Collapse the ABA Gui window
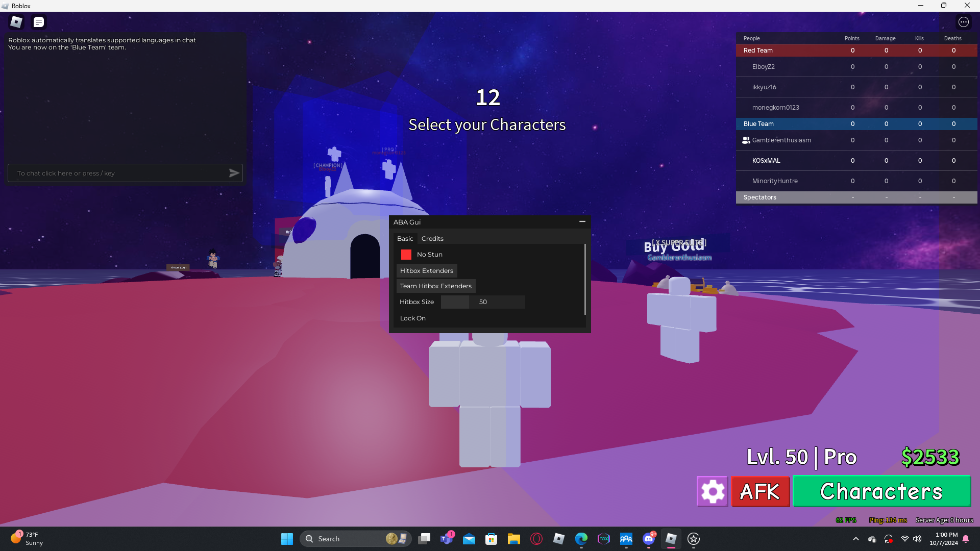 pos(582,222)
